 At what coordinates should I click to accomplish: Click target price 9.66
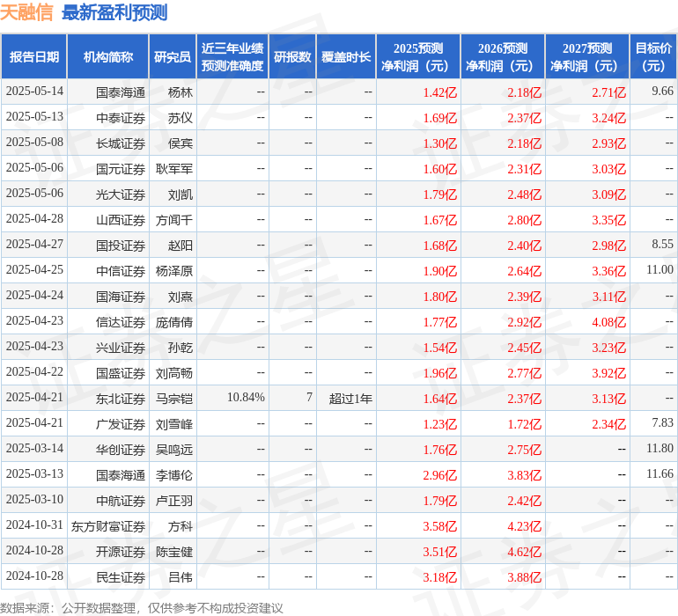662,92
